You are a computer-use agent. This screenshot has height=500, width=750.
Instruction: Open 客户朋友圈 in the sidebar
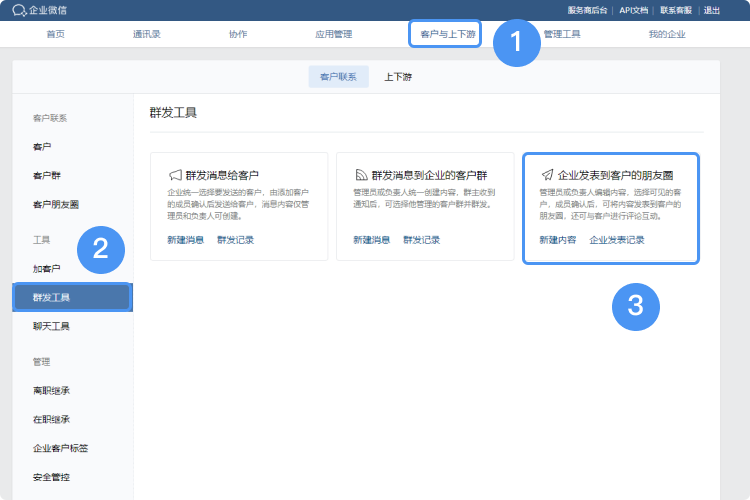56,204
